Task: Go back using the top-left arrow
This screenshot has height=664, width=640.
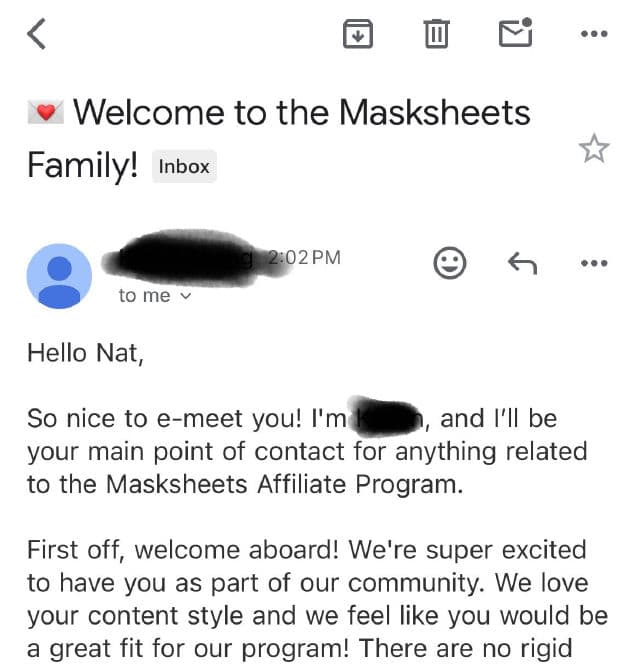Action: [x=37, y=34]
